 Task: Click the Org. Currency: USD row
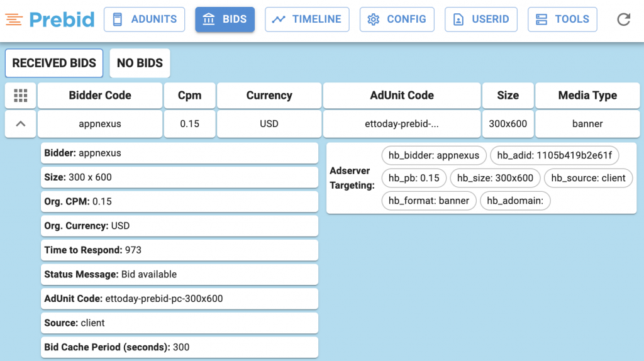[179, 226]
